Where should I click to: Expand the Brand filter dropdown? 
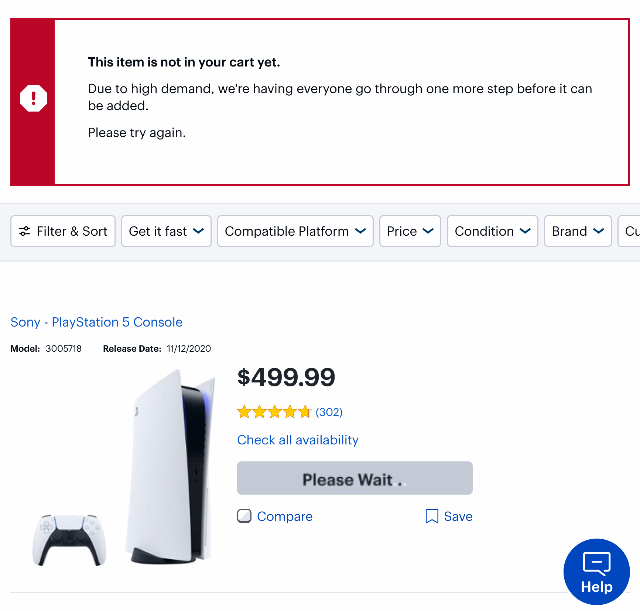(578, 231)
